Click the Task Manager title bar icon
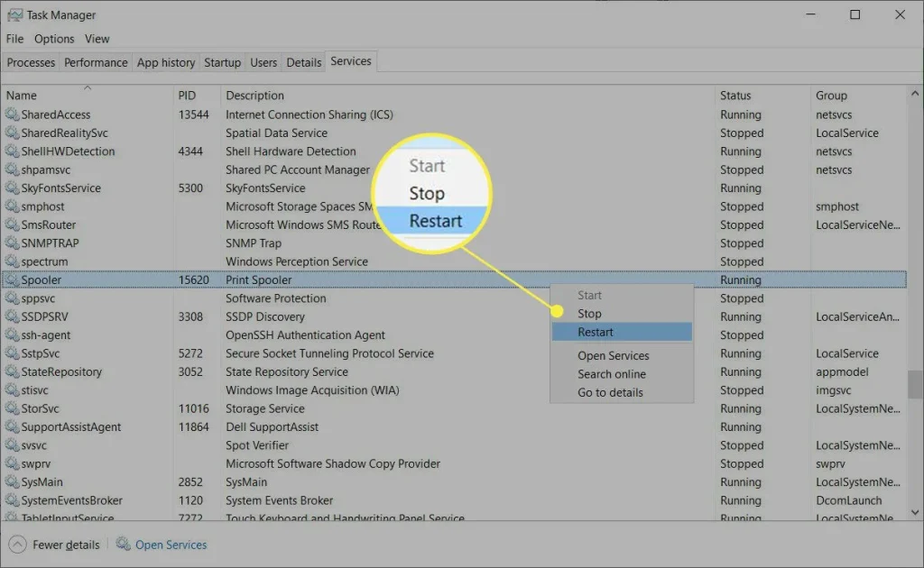The height and width of the screenshot is (568, 924). (x=14, y=14)
